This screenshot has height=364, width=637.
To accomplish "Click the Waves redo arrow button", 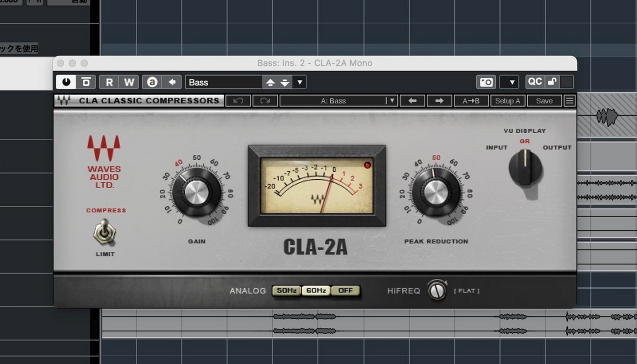I will point(265,101).
